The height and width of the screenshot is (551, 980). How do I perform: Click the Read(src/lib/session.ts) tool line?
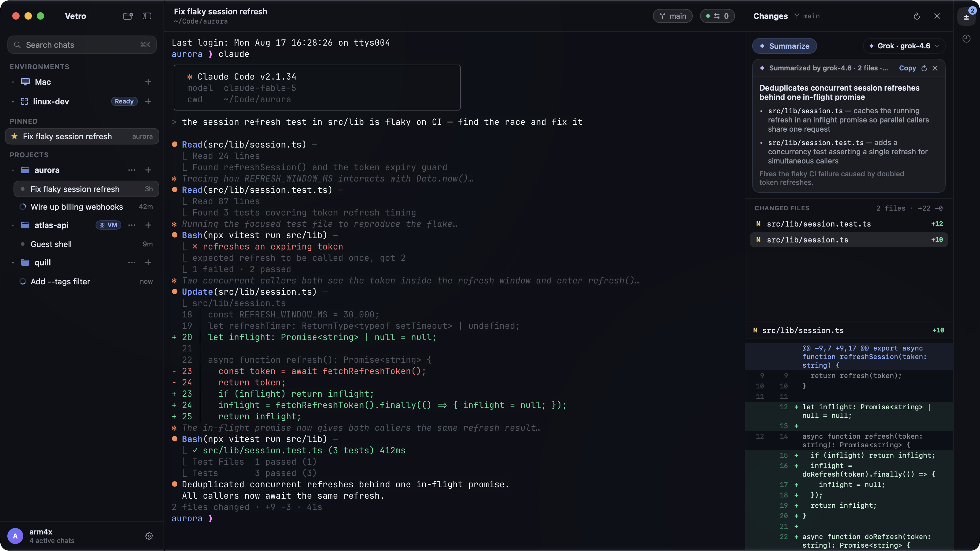click(x=244, y=144)
